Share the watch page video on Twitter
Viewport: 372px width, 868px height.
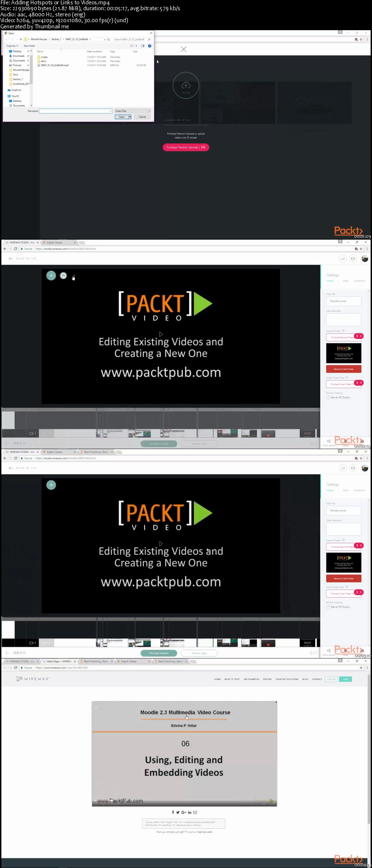pos(178,812)
